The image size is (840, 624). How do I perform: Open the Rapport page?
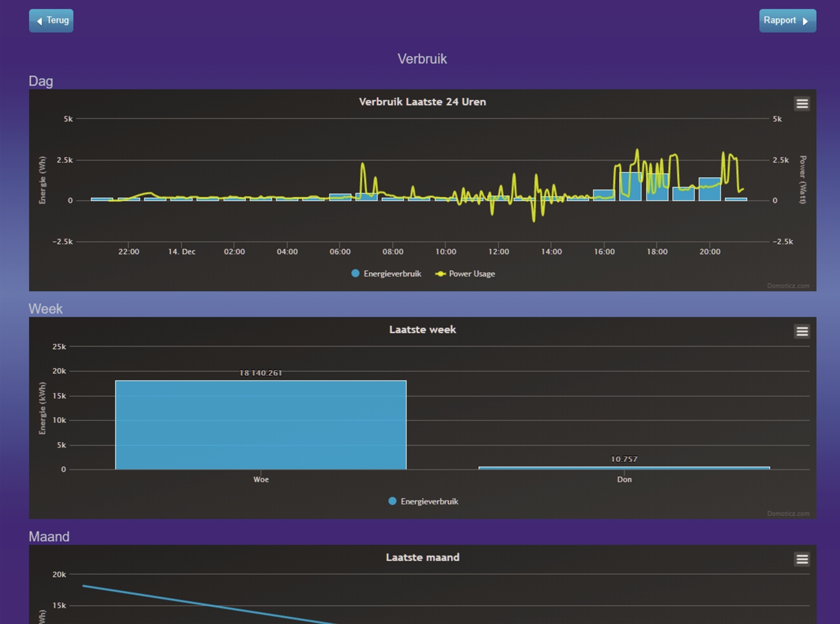787,21
